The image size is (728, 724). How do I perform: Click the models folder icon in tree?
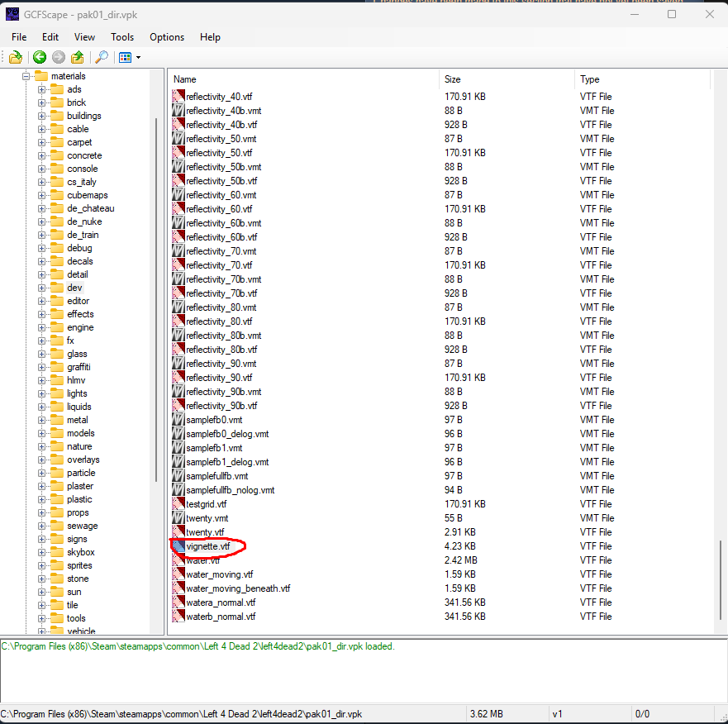(x=57, y=433)
